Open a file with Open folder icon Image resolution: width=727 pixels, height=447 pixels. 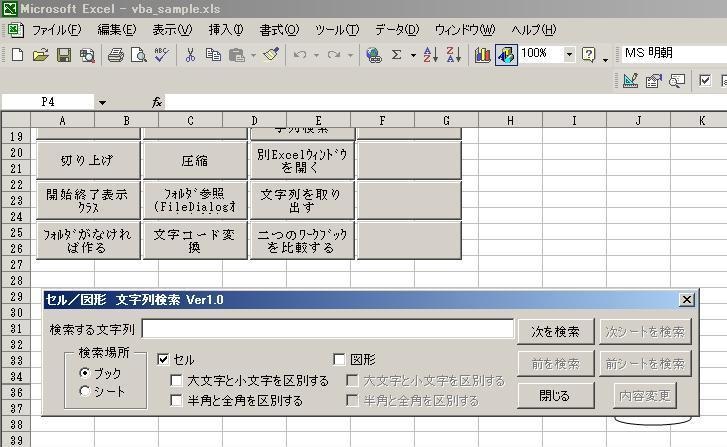[40, 55]
